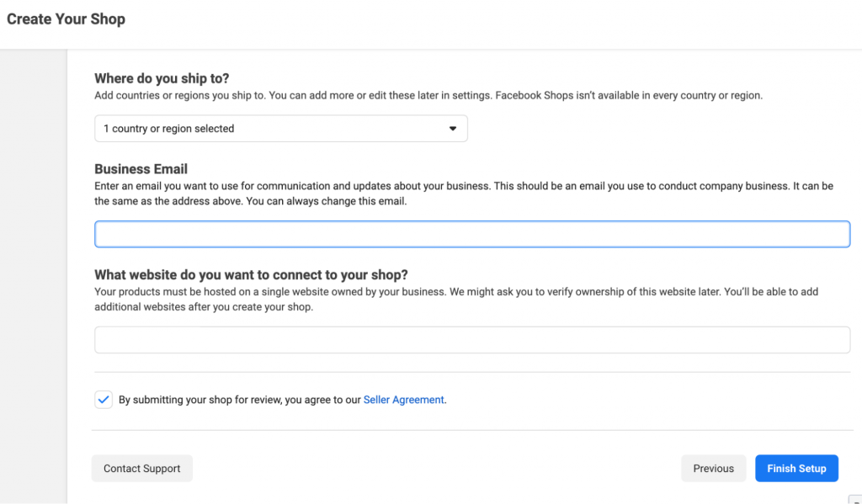Focus the highlighted email entry box
This screenshot has width=862, height=504.
pos(471,234)
